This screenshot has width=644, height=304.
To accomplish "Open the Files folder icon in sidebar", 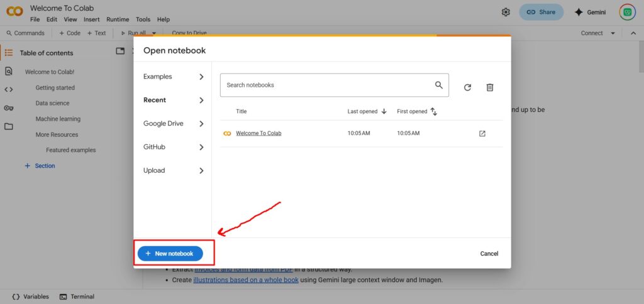I will coord(9,126).
